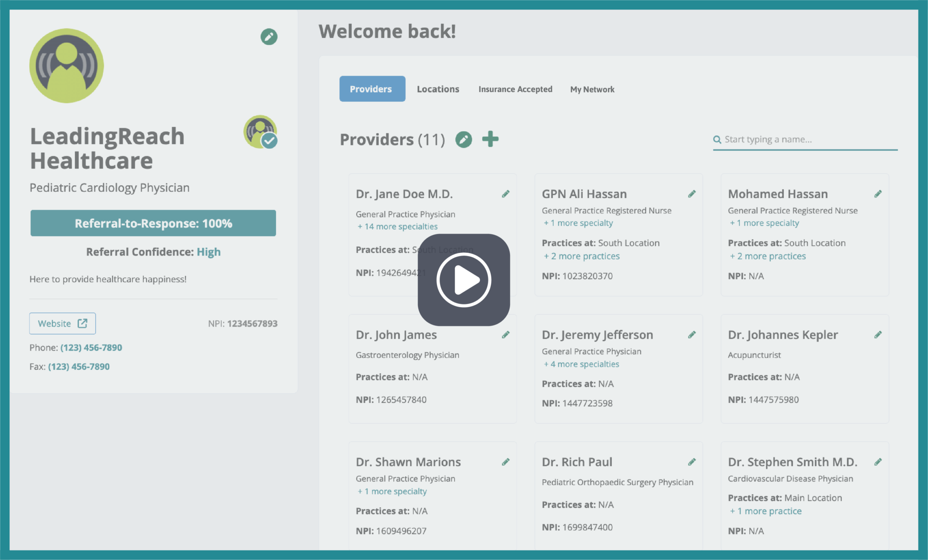Viewport: 928px width, 560px height.
Task: Click the external link icon on Website button
Action: tap(82, 323)
